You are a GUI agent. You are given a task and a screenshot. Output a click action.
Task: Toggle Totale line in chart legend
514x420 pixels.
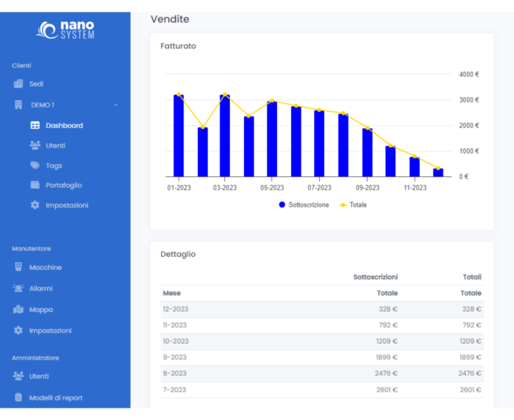pyautogui.click(x=353, y=205)
